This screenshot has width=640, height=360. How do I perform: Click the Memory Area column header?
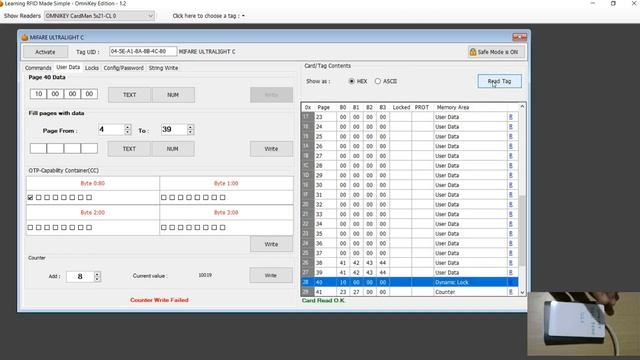[x=453, y=107]
